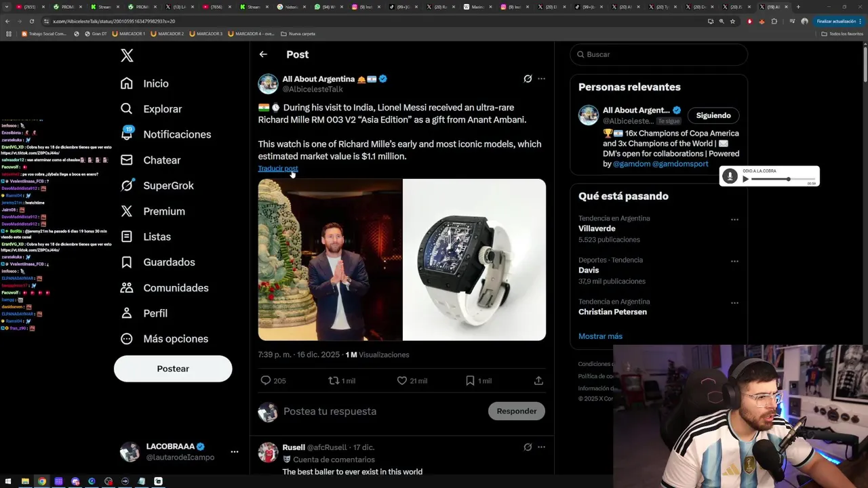Screen dimensions: 868x488
Task: Click microphone icon on audio widget
Action: pos(730,176)
